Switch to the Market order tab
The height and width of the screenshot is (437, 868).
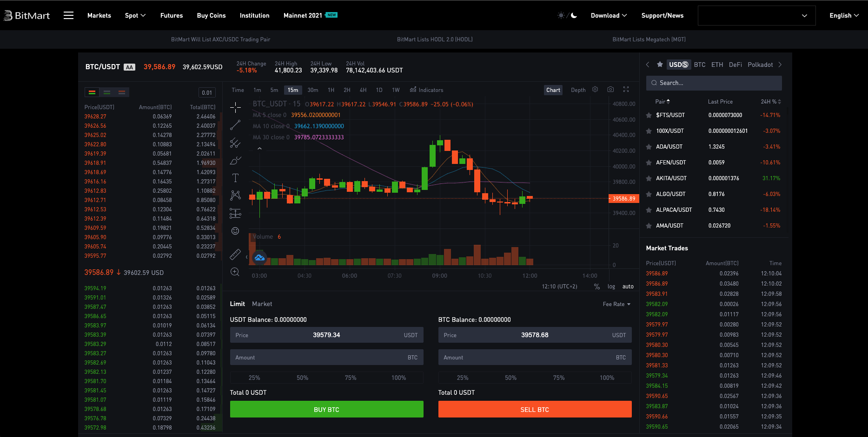(262, 304)
